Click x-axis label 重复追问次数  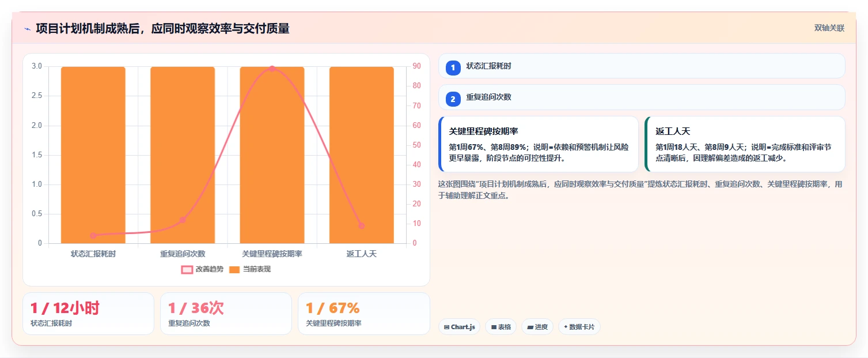tap(183, 254)
